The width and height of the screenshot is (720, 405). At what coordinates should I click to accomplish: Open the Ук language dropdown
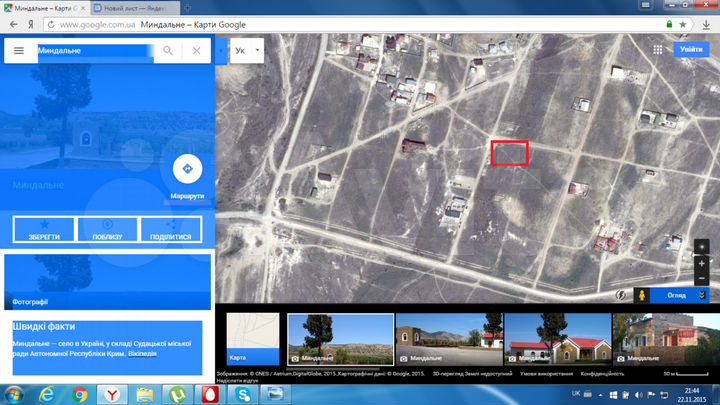pos(247,51)
